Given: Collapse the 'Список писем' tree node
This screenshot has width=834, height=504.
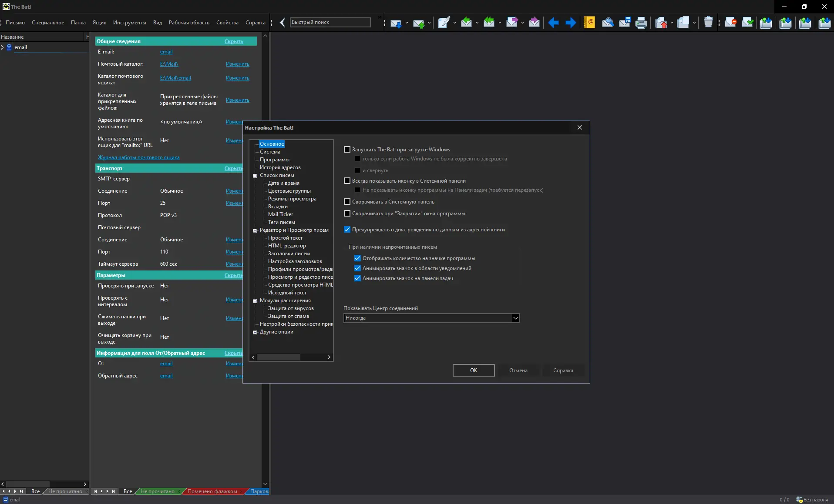Looking at the screenshot, I should pos(255,176).
